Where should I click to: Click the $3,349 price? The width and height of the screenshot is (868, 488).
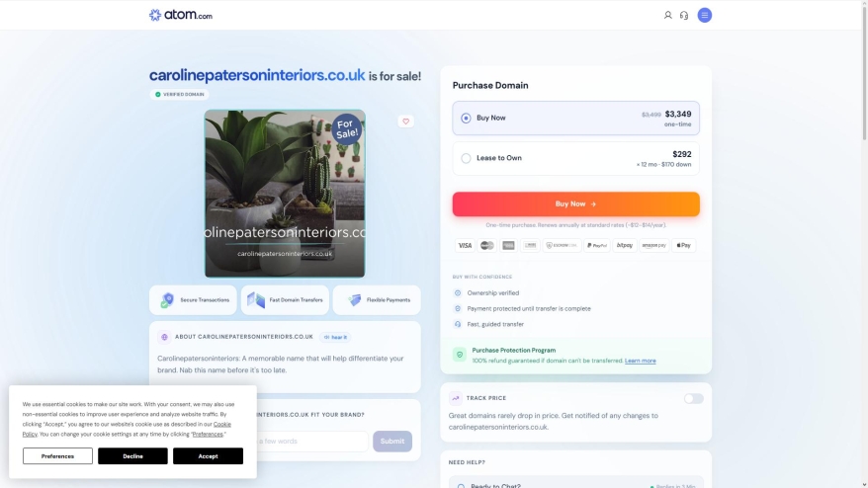[x=678, y=114]
